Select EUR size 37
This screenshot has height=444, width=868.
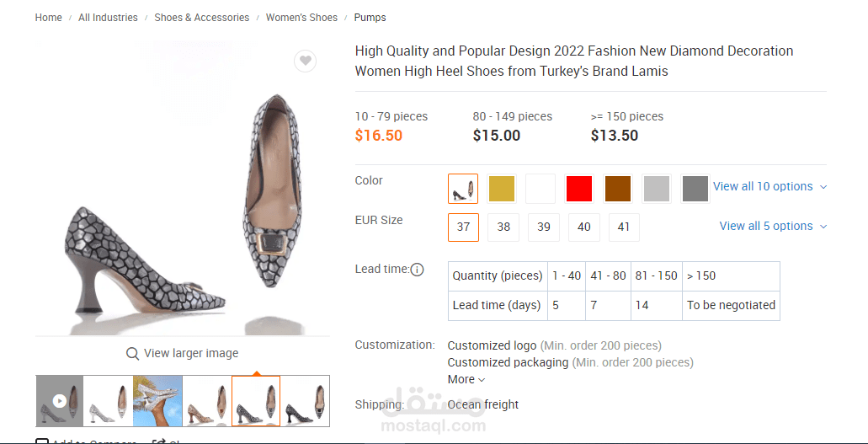click(x=464, y=227)
